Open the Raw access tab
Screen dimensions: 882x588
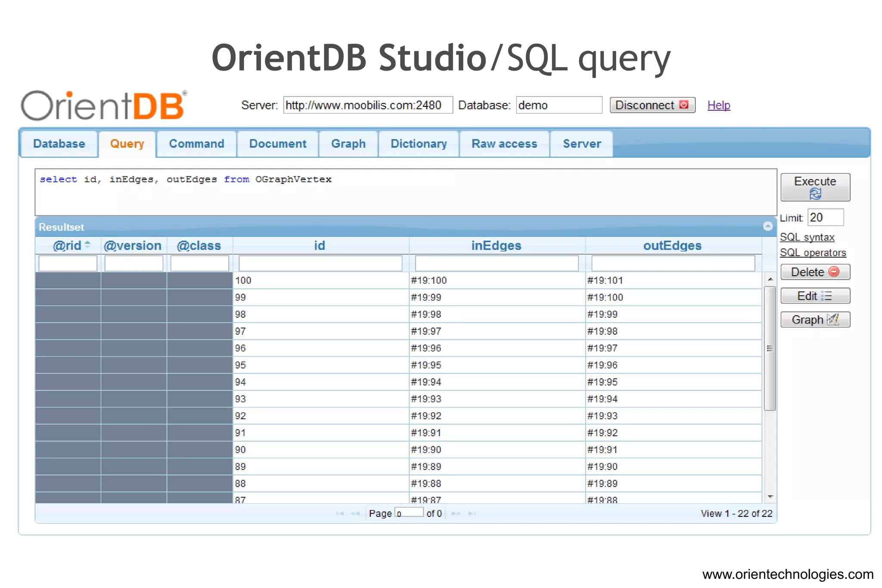coord(504,144)
